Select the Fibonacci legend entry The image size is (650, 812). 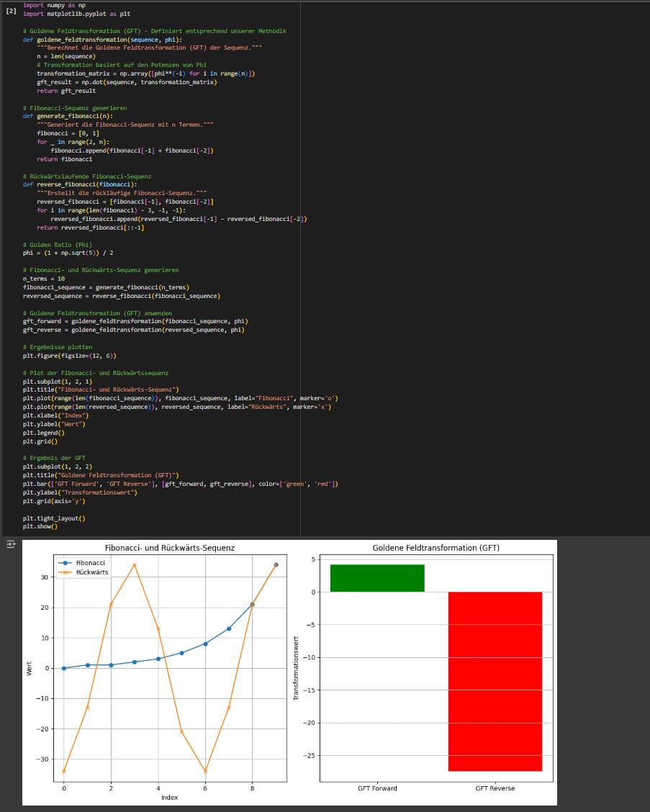[90, 562]
